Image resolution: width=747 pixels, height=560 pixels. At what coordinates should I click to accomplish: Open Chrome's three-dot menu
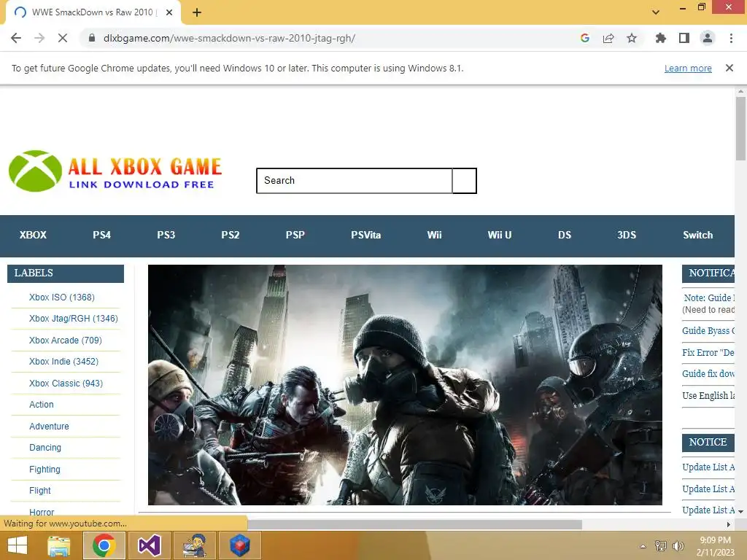coord(731,38)
